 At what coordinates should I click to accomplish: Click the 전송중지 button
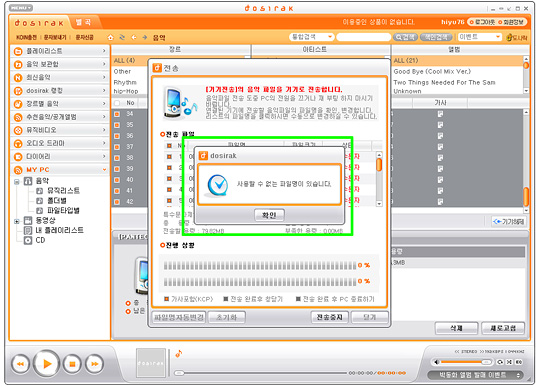(x=330, y=317)
